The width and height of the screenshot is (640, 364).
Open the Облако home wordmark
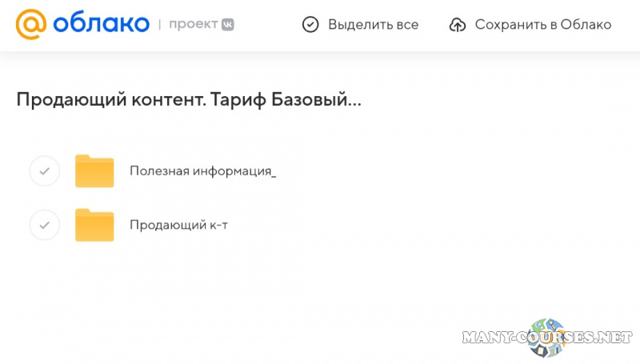click(101, 24)
